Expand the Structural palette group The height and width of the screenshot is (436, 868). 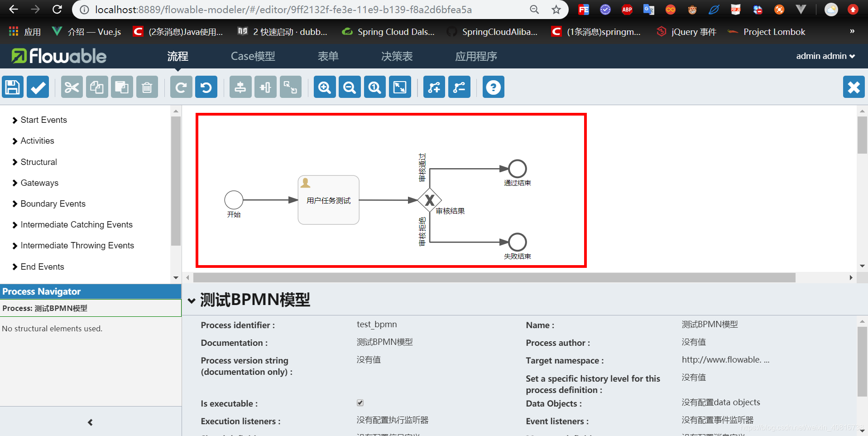coord(34,162)
